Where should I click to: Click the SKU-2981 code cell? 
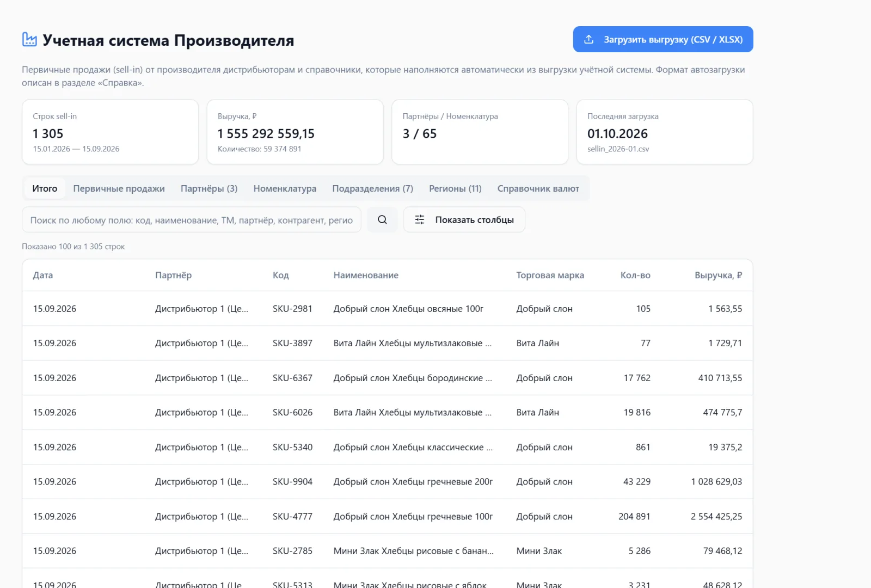tap(292, 309)
